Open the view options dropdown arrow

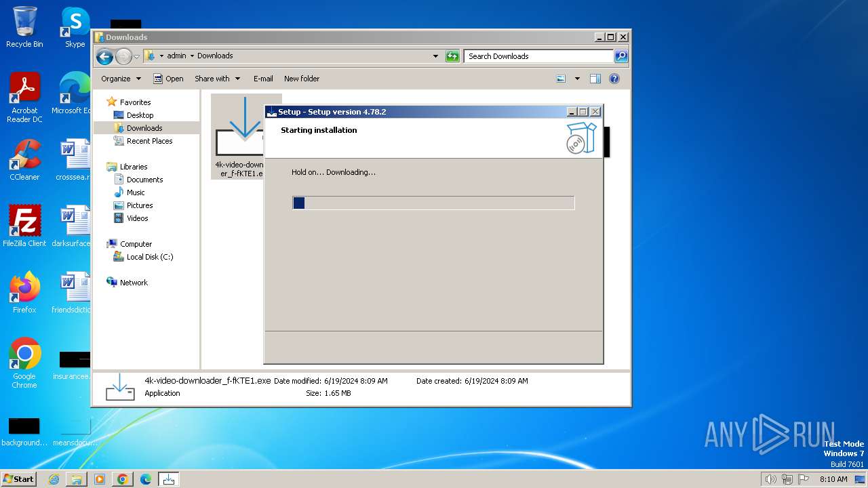pos(577,79)
